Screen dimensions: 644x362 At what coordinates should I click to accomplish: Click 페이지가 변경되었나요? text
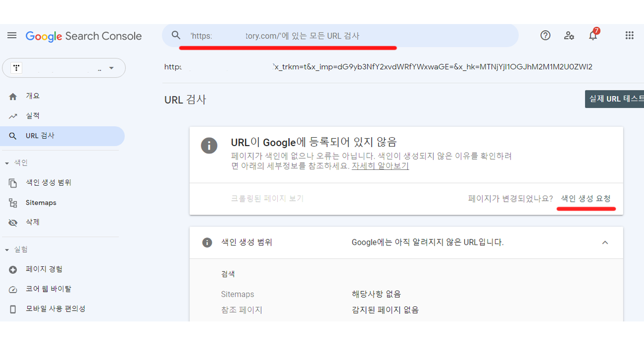tap(511, 198)
